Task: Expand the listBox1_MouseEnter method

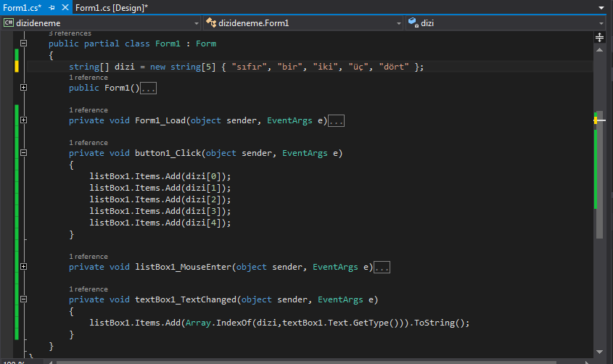Action: tap(23, 267)
